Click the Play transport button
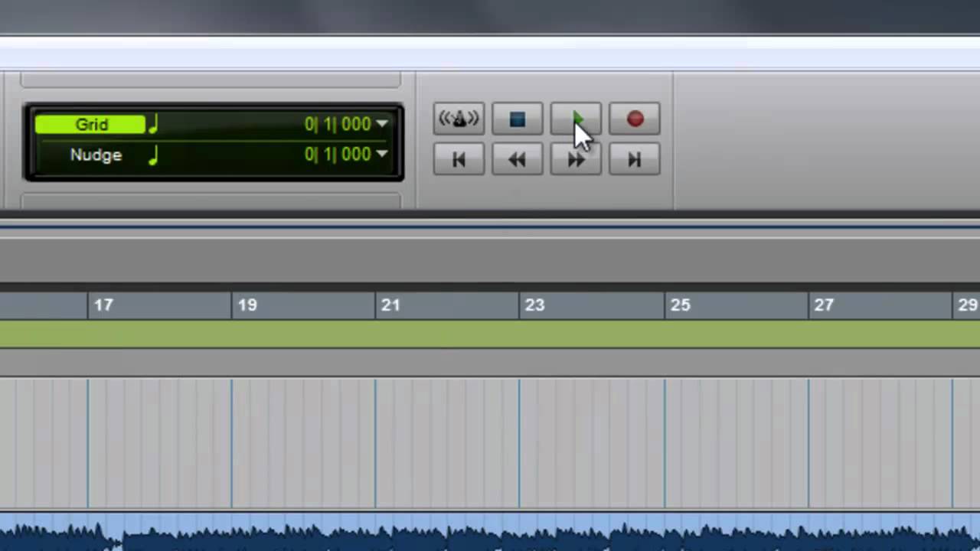This screenshot has width=980, height=551. click(x=576, y=119)
